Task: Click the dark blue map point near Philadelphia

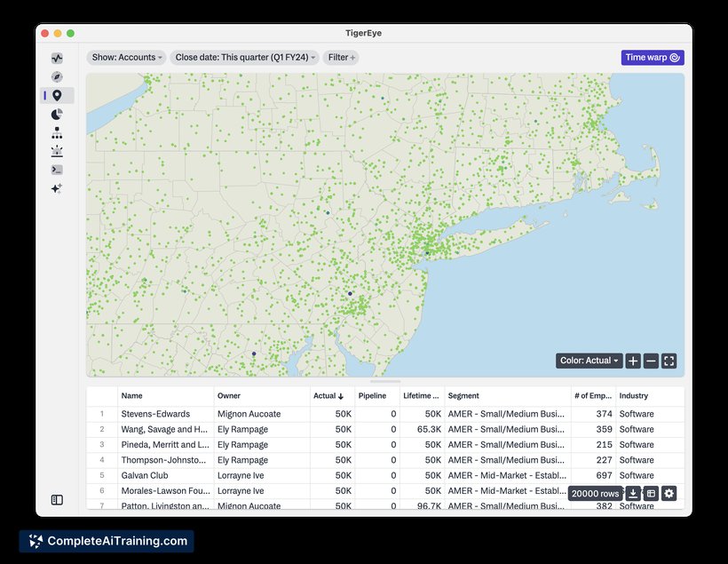Action: 350,294
